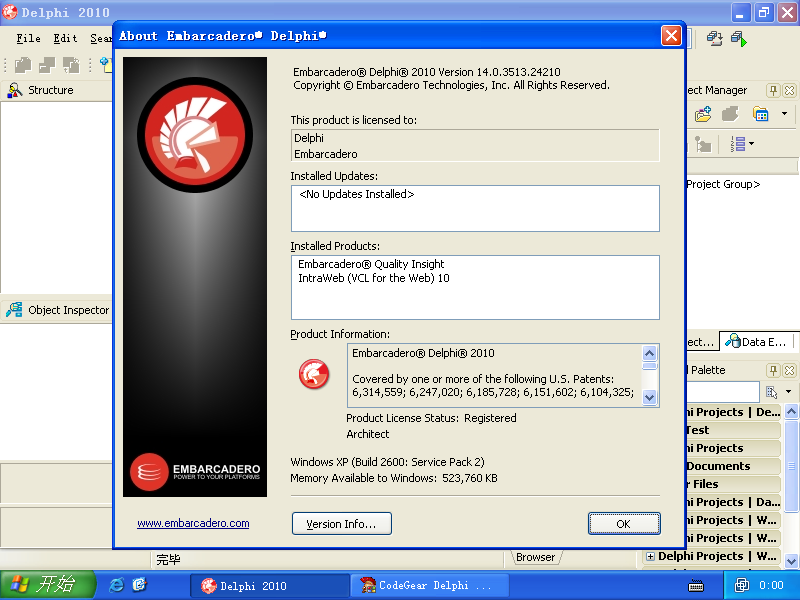Click the Tool Palette filter cursor icon
The width and height of the screenshot is (800, 600).
point(771,392)
